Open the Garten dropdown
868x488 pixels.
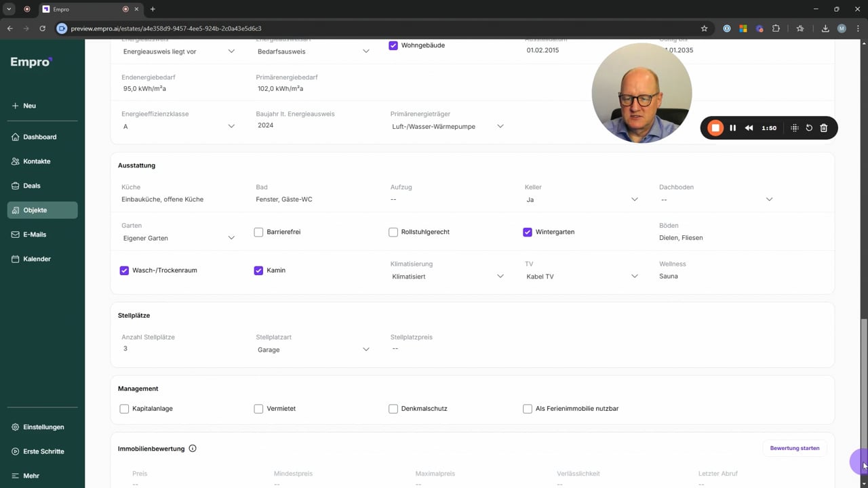click(x=178, y=238)
